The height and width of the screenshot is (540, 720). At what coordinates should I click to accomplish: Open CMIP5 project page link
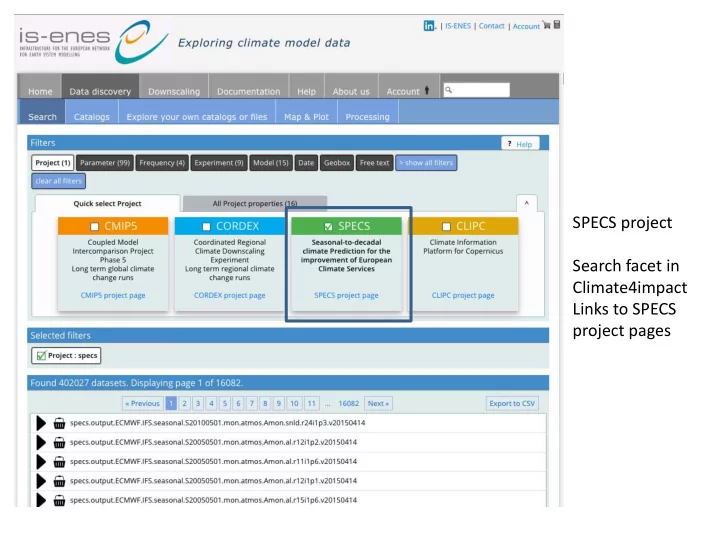point(113,295)
